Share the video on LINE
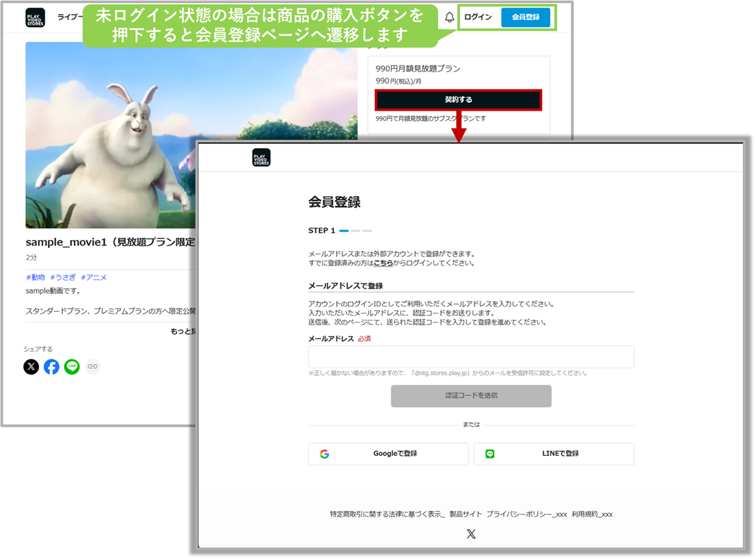 click(72, 367)
